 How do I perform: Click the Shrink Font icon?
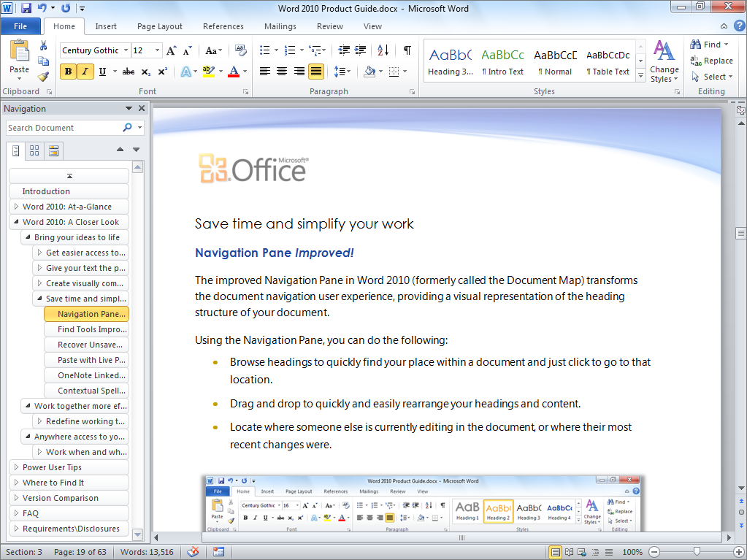click(x=188, y=50)
